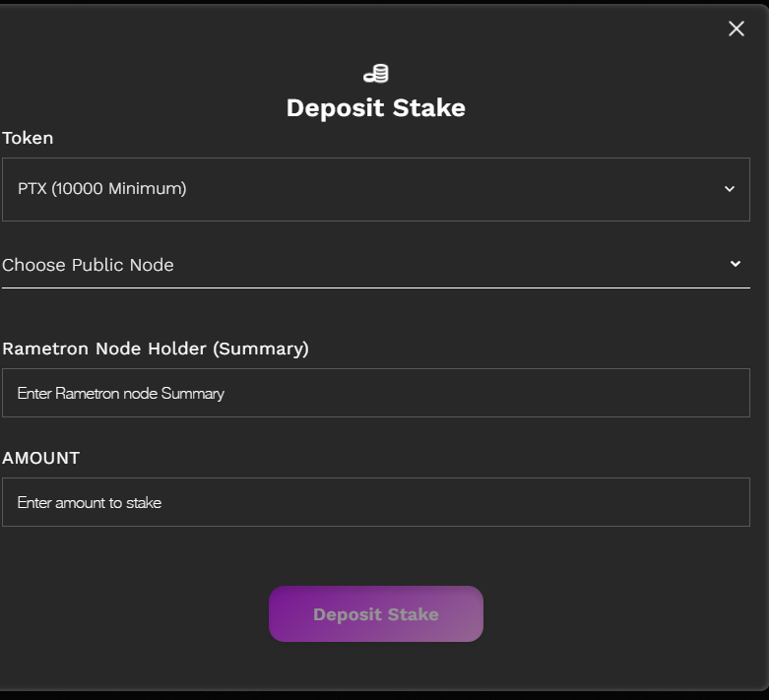Click the Choose Public Node placeholder text

coord(88,265)
